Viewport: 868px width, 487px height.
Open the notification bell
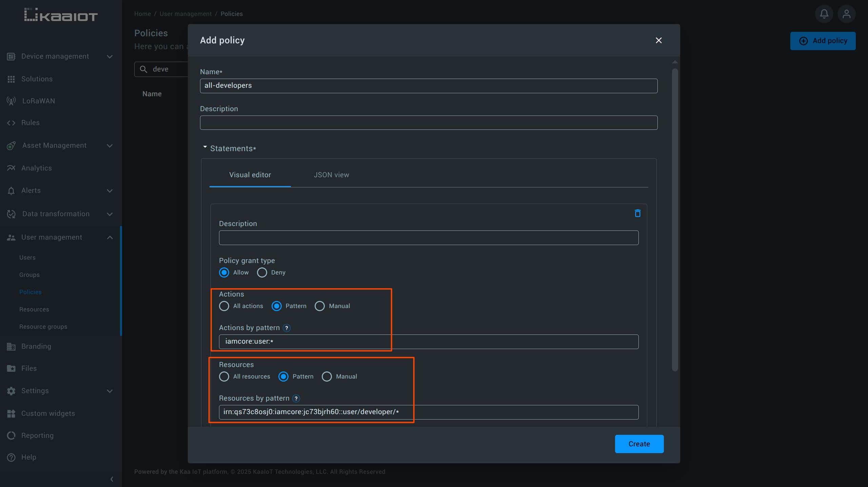[824, 14]
